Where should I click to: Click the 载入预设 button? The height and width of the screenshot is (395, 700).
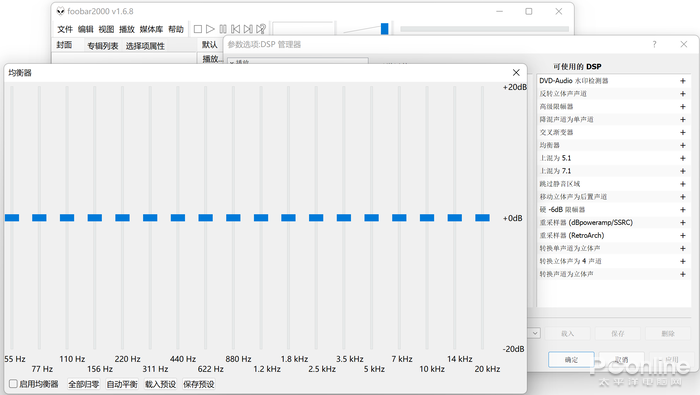(x=160, y=384)
